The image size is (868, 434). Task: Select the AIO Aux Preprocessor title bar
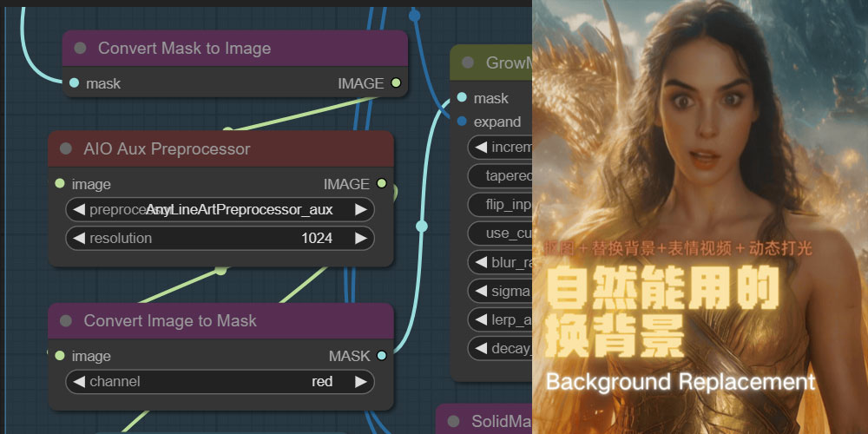[220, 149]
